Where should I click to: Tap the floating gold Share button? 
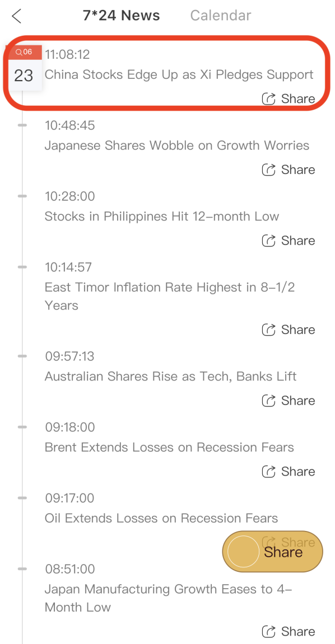(x=272, y=552)
